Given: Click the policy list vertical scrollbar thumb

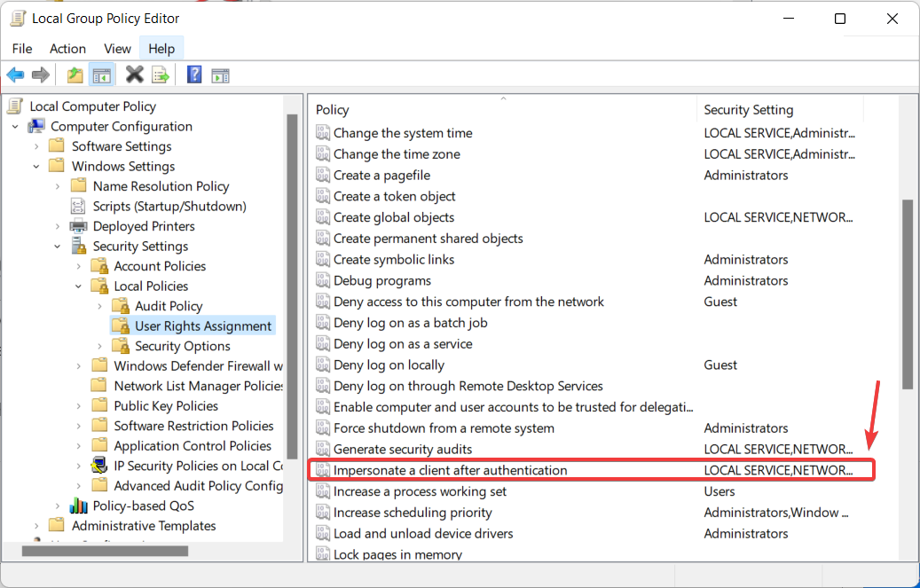Looking at the screenshot, I should click(x=907, y=293).
